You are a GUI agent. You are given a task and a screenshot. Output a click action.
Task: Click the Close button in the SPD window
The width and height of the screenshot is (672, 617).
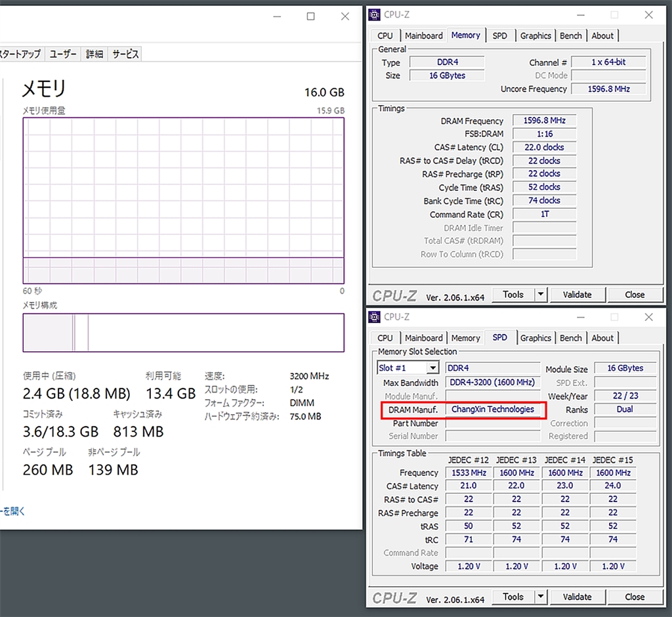[x=635, y=597]
